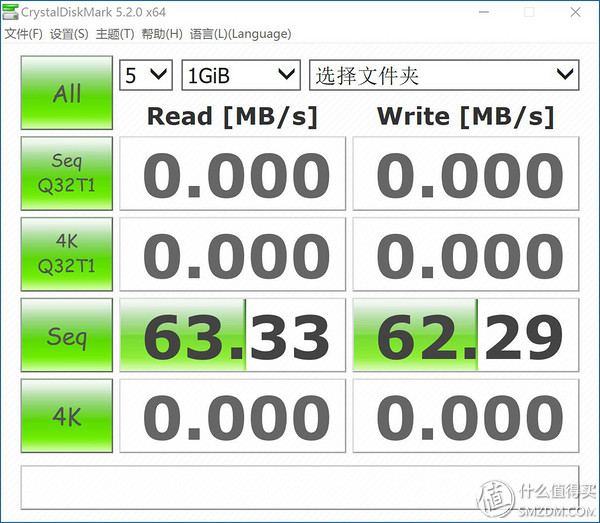Click the Seq Q32T1 write value 0.000
This screenshot has width=600, height=523.
466,173
